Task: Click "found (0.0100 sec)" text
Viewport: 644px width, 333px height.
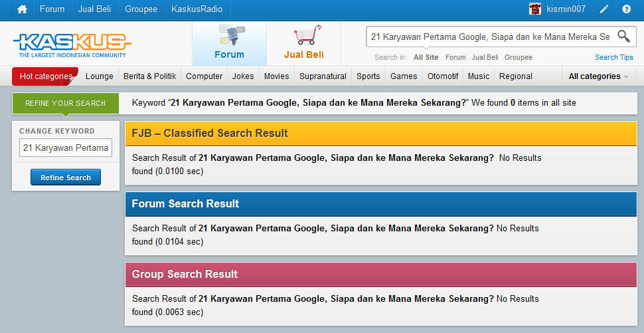Action: [167, 171]
